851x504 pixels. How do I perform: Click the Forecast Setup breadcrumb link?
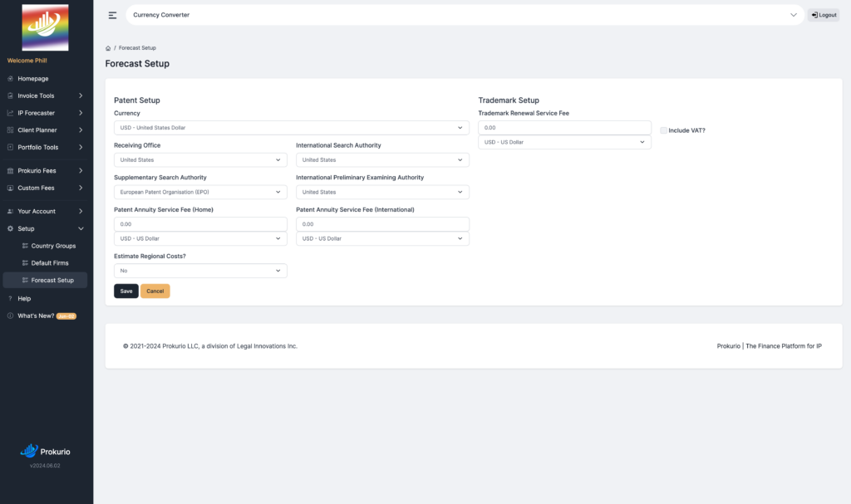(137, 48)
